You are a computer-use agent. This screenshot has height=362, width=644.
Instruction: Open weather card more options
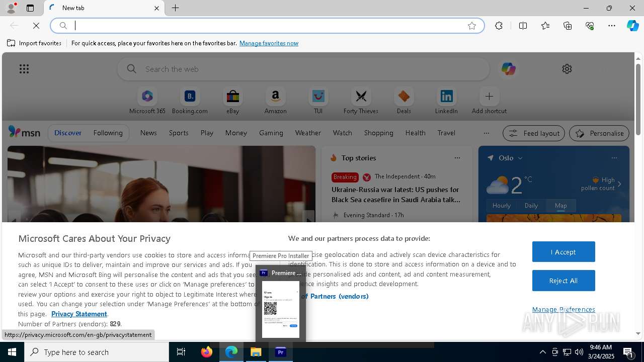[x=614, y=158]
